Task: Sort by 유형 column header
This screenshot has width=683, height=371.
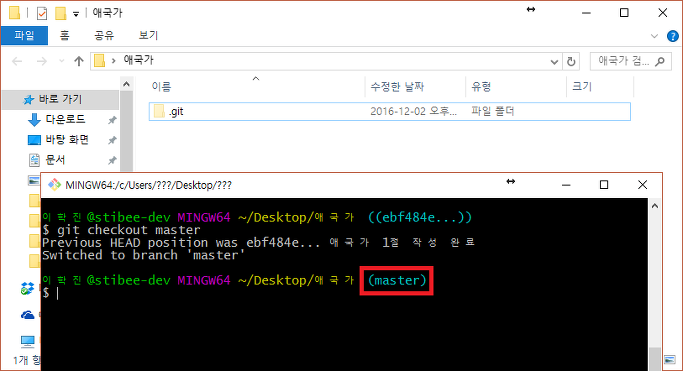Action: point(481,87)
